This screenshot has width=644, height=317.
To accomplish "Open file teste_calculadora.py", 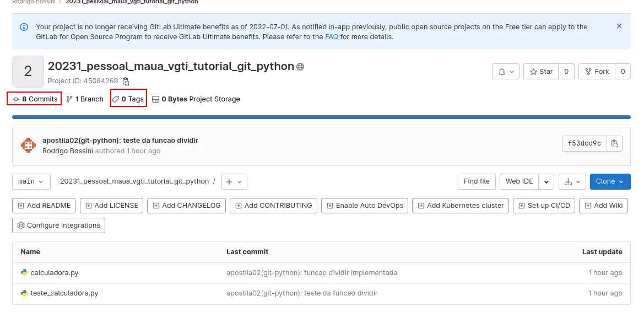I will point(64,293).
